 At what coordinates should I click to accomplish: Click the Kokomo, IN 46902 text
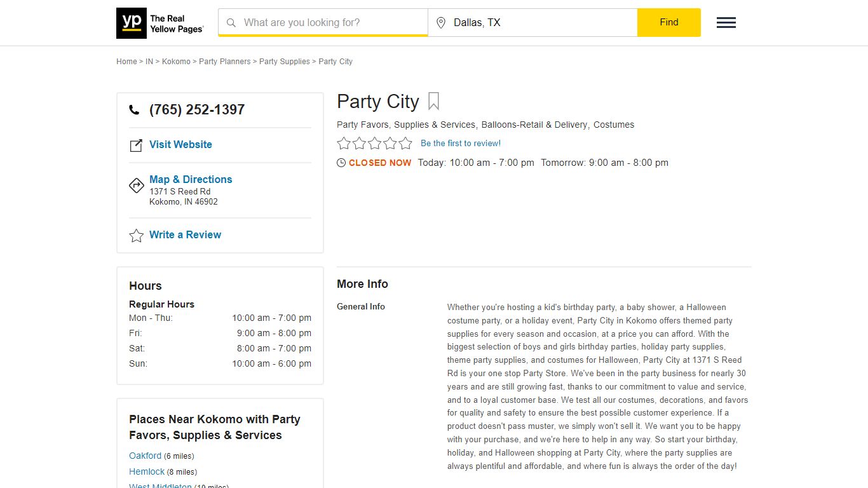pos(184,201)
